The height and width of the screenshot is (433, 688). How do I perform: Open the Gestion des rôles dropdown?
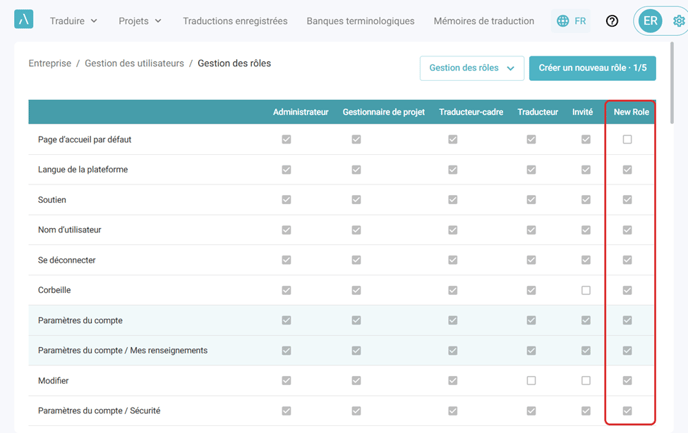[472, 68]
